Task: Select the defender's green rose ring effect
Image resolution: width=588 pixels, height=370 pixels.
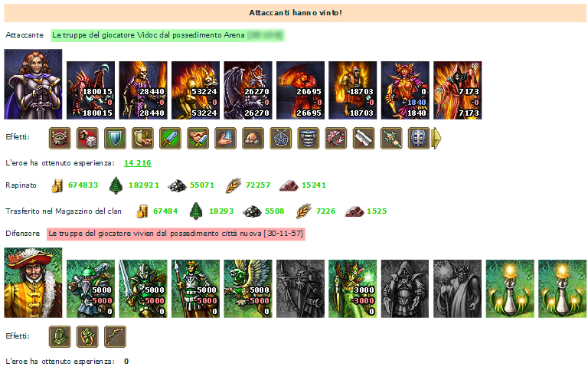Action: (x=87, y=336)
